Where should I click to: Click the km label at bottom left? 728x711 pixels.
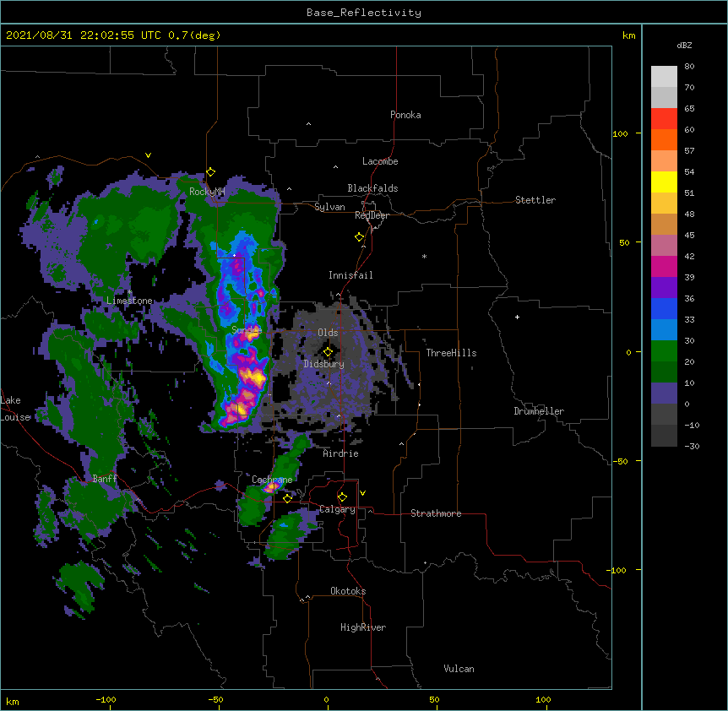click(12, 701)
